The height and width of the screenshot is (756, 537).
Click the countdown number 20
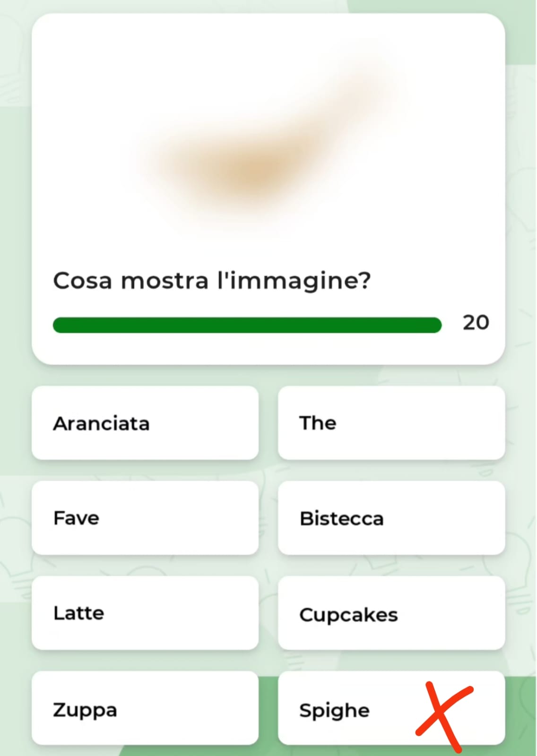[476, 323]
